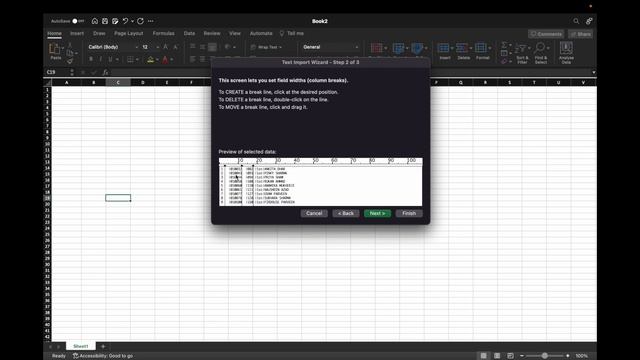Click the Wrap Text button

pyautogui.click(x=266, y=47)
